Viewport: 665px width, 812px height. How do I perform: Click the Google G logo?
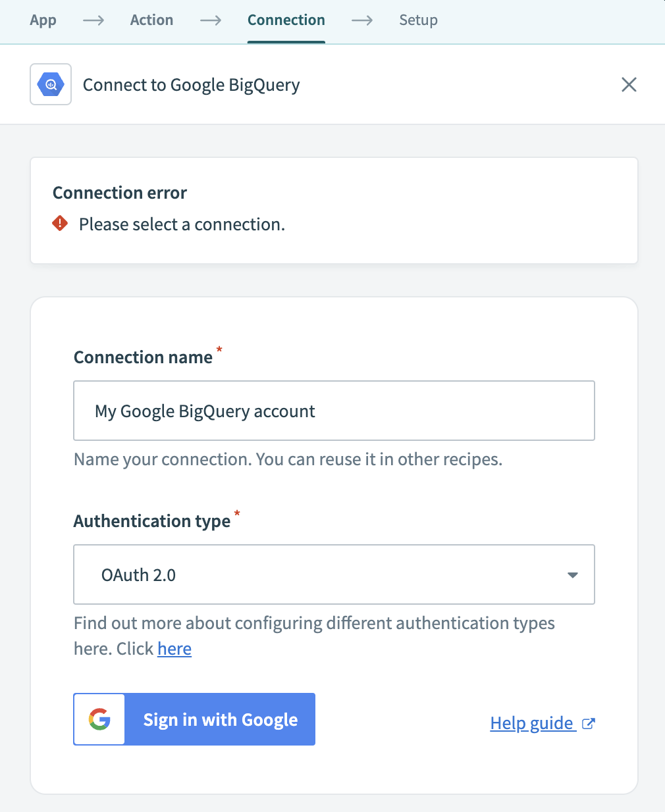(x=99, y=719)
